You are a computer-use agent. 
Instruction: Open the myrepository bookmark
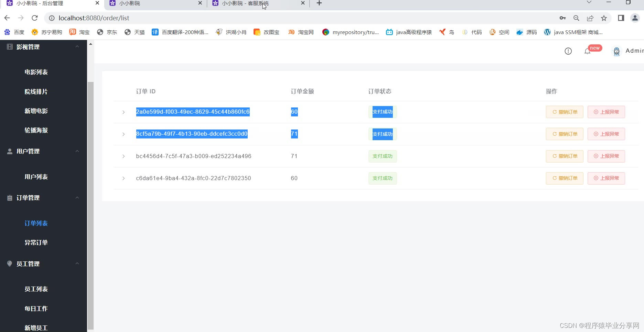point(351,32)
